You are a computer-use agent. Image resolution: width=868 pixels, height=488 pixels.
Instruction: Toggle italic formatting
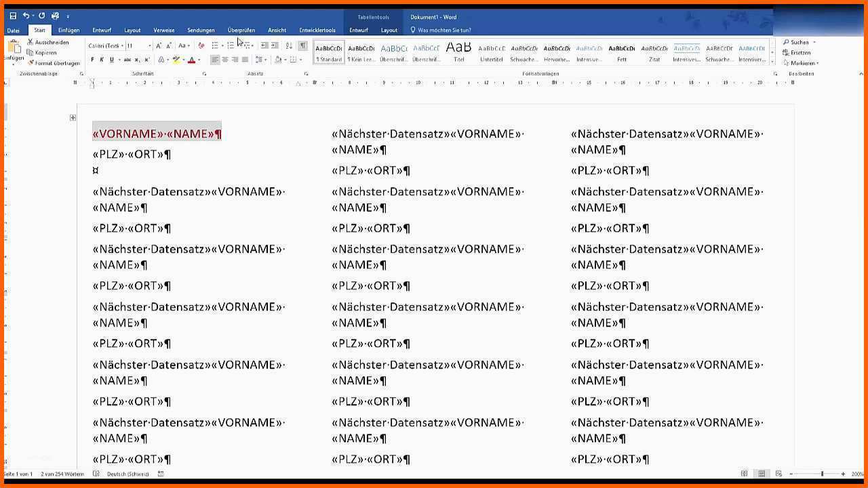pyautogui.click(x=102, y=60)
